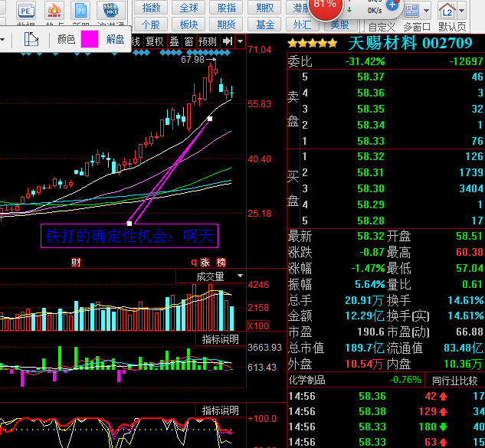Image resolution: width=485 pixels, height=448 pixels.
Task: Click the 换手 value 14.61%
Action: pyautogui.click(x=466, y=300)
